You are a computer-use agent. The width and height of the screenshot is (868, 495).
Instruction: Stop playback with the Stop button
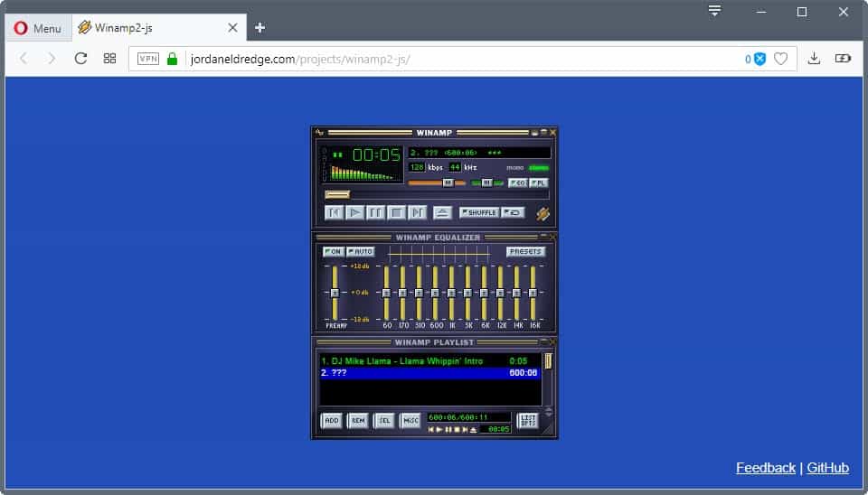click(396, 213)
